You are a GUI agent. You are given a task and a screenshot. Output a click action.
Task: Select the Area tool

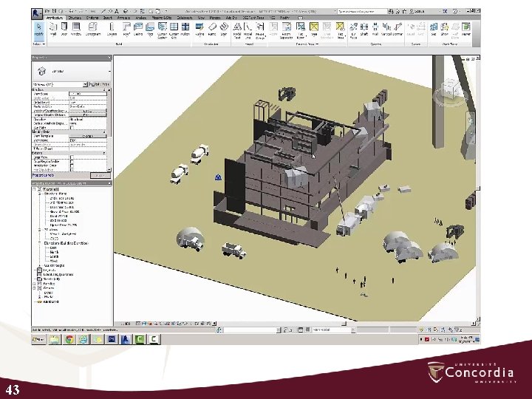(x=314, y=29)
